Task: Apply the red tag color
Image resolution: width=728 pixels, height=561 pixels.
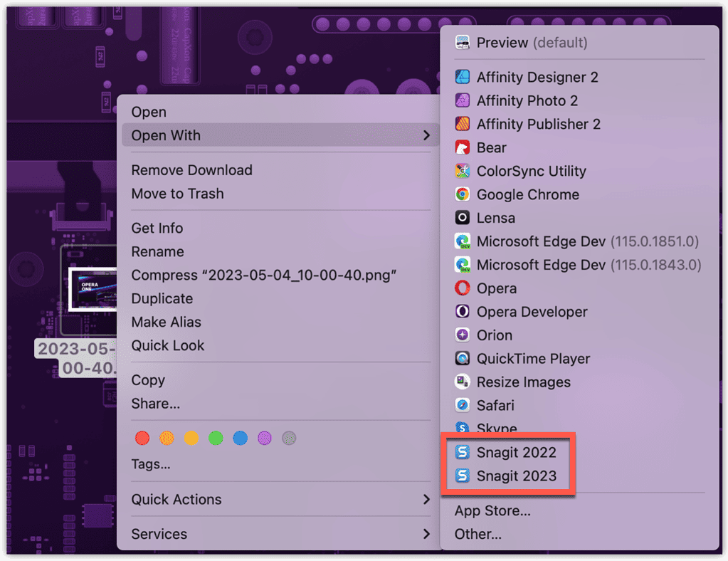Action: tap(142, 437)
